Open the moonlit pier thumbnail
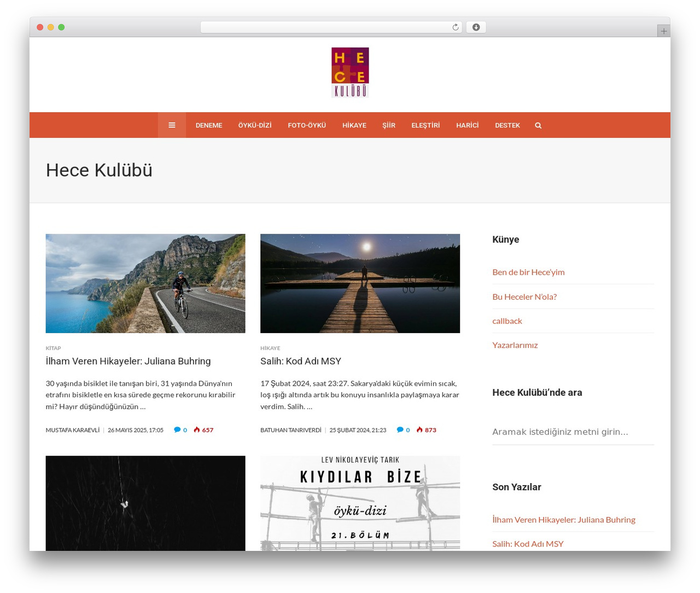 coord(360,283)
